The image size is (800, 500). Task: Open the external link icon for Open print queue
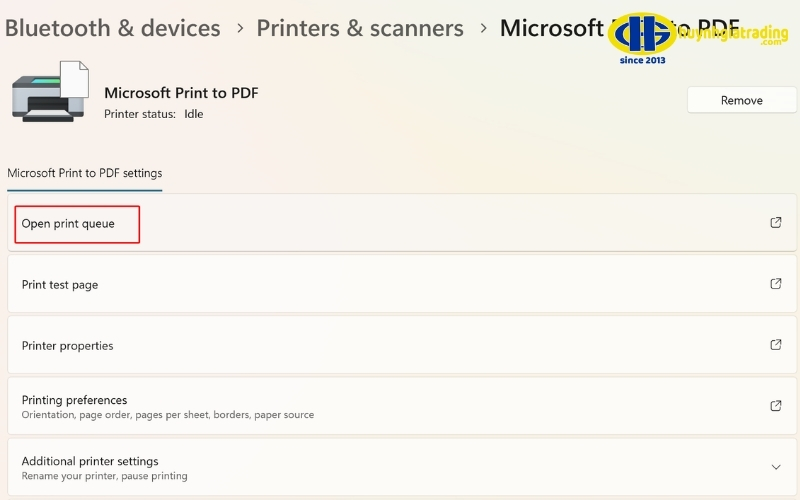(x=776, y=222)
